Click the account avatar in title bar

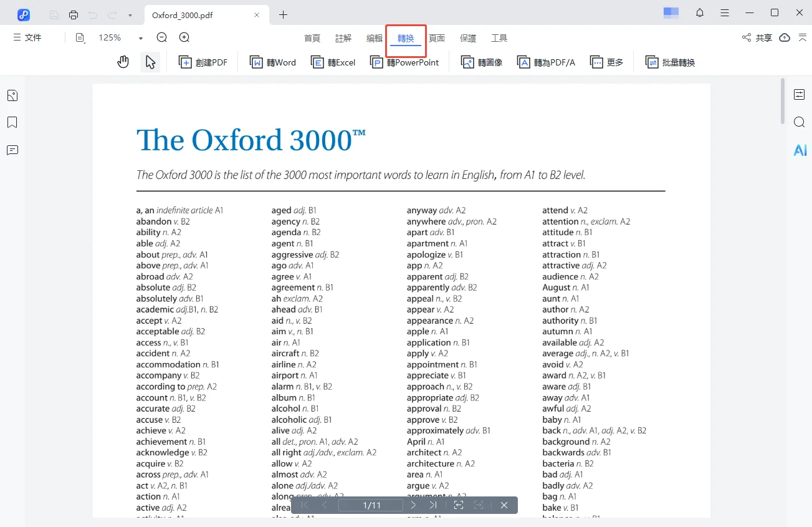tap(671, 12)
